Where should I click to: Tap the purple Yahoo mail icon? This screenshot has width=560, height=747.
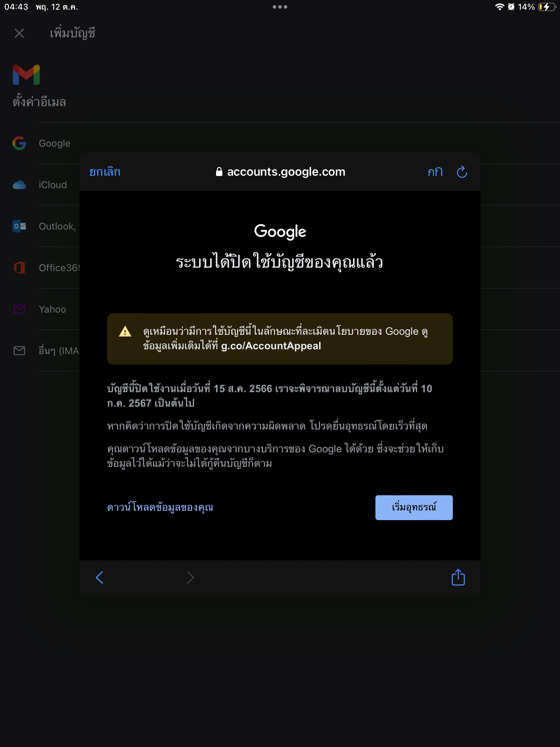19,309
